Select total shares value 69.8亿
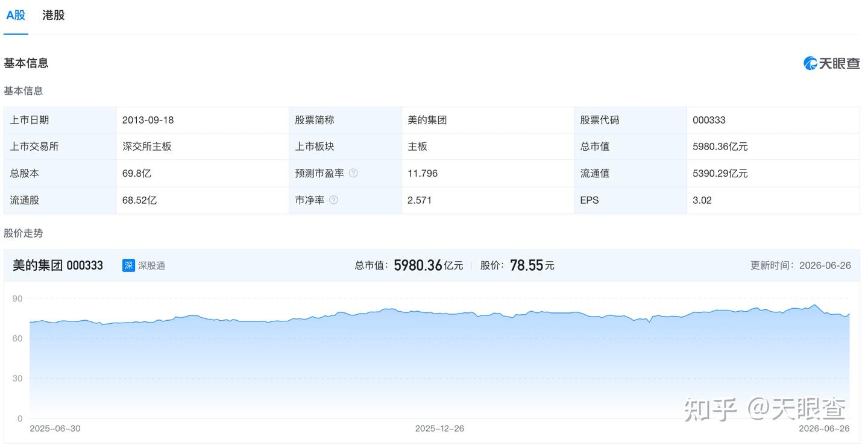This screenshot has height=445, width=868. [x=137, y=173]
